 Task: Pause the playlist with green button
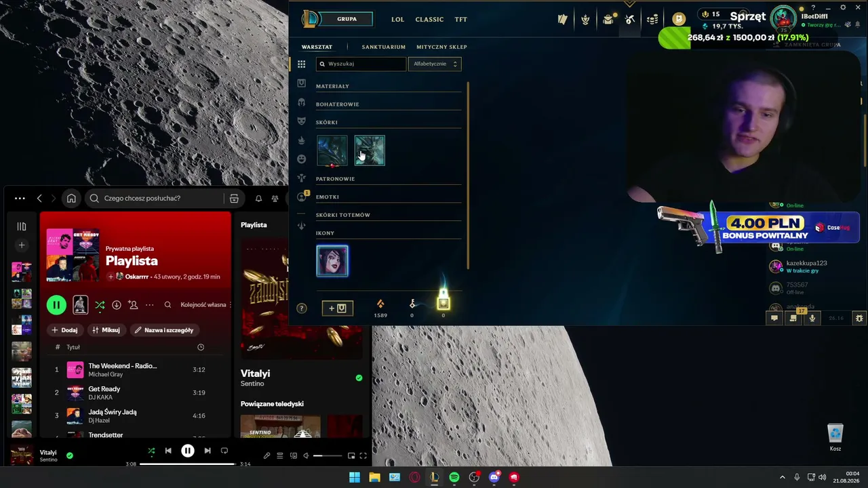pos(56,305)
